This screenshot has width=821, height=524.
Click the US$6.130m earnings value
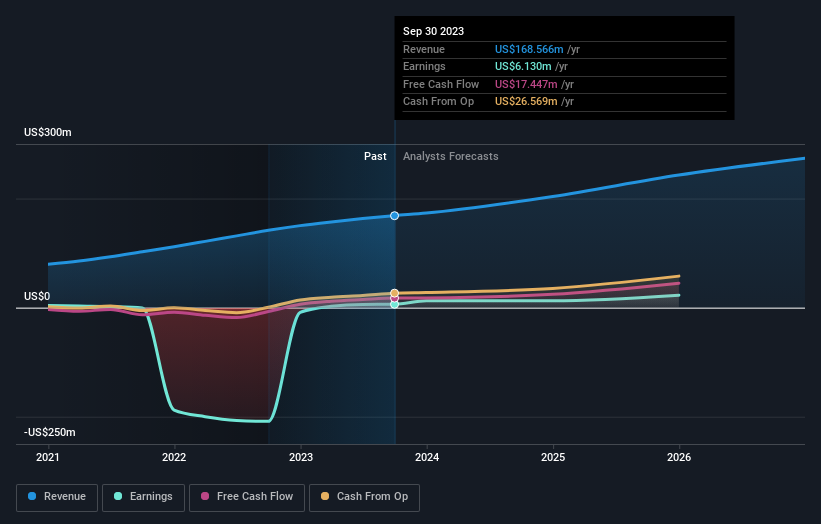pos(523,66)
